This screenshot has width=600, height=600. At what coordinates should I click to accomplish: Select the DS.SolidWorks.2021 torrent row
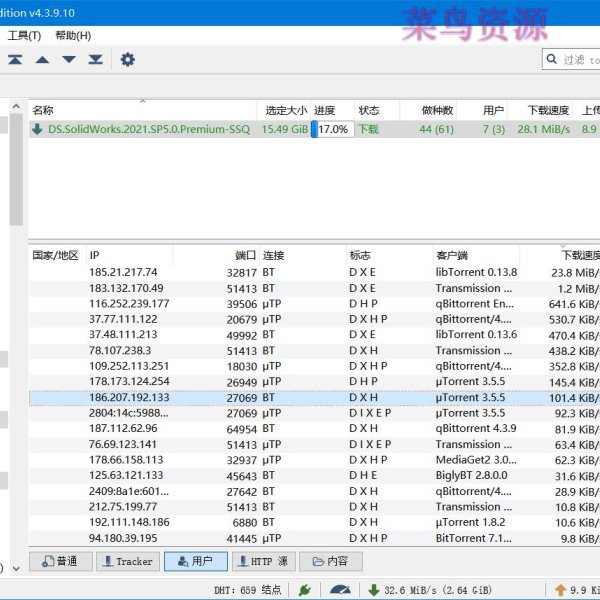[x=140, y=129]
